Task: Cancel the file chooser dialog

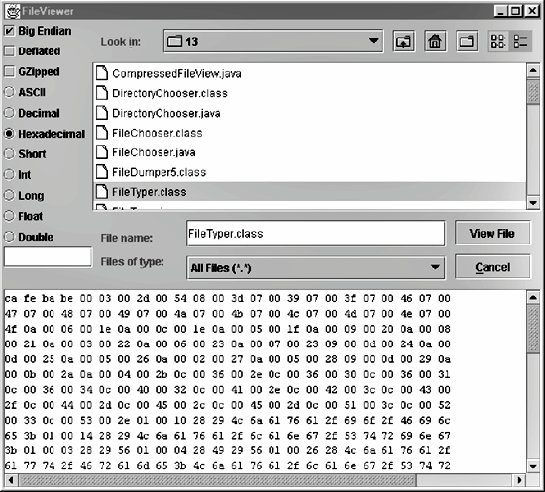Action: (x=493, y=267)
